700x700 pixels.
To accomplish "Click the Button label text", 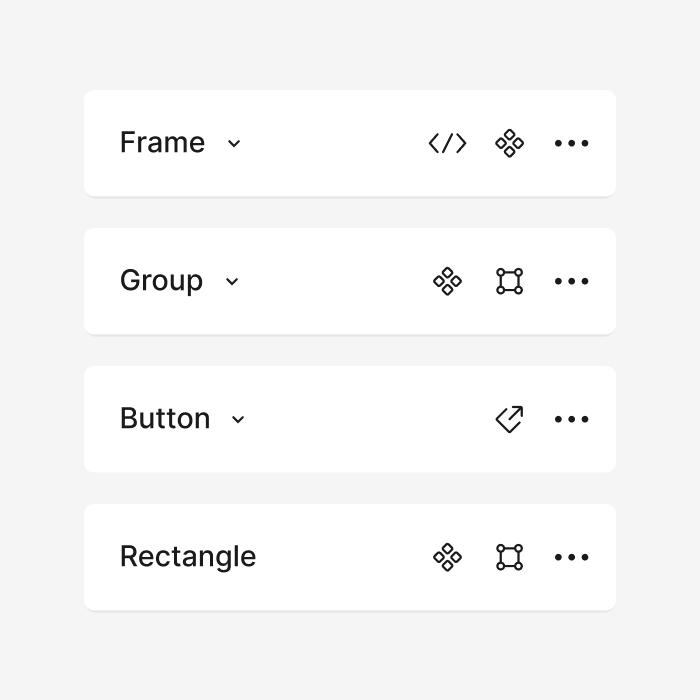I will click(x=165, y=418).
